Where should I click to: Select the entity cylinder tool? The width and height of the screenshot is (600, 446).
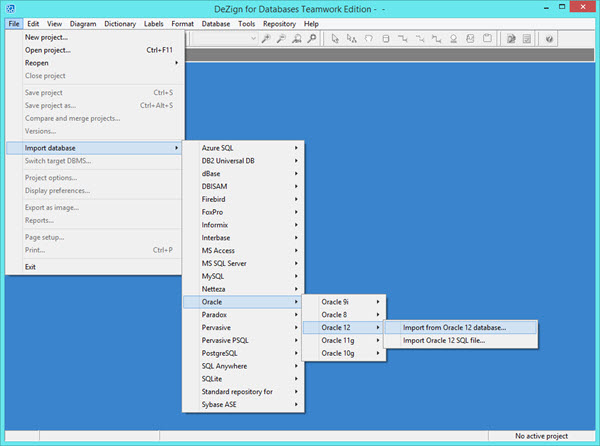pos(386,39)
